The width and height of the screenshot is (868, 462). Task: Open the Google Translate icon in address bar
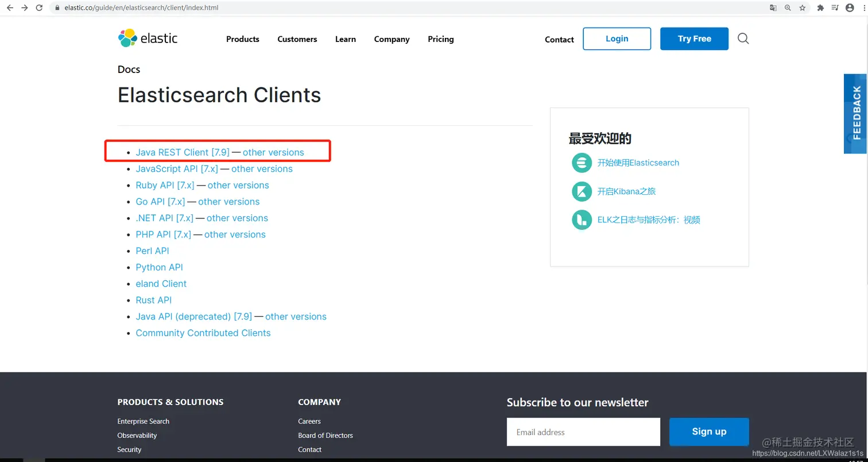pos(773,8)
